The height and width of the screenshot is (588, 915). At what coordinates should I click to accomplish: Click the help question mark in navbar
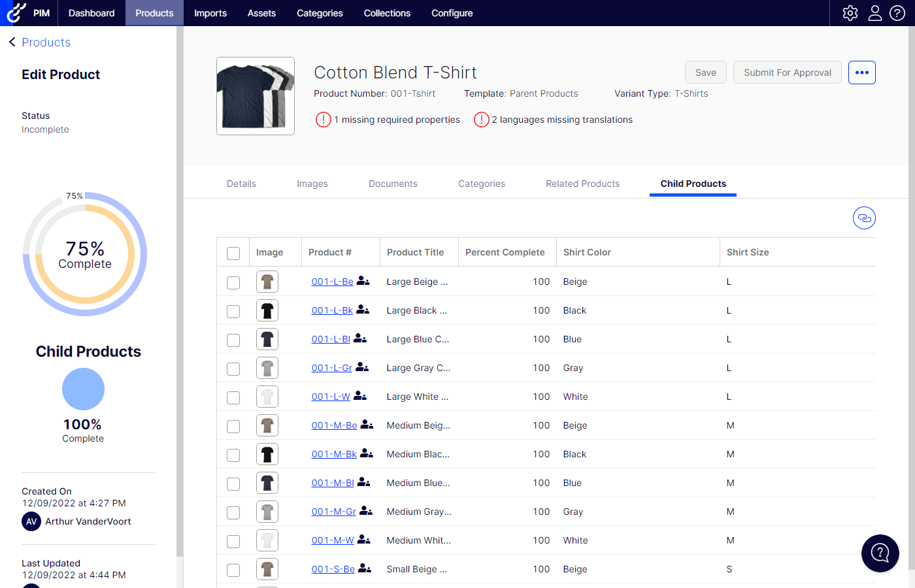point(897,13)
